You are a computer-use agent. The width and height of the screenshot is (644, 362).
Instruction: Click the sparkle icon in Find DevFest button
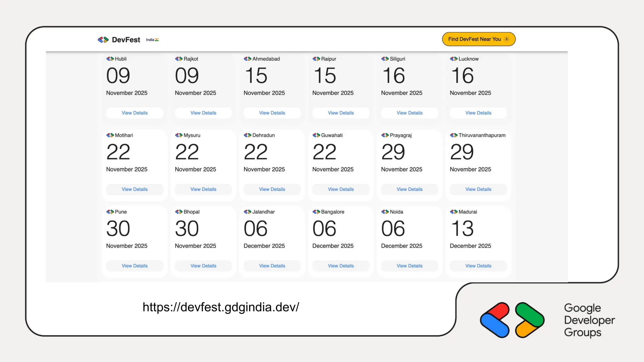click(x=506, y=39)
